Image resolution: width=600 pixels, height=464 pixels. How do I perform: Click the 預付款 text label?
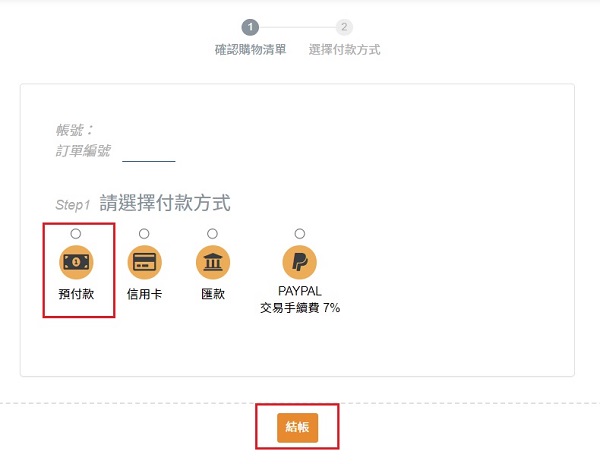[x=76, y=294]
